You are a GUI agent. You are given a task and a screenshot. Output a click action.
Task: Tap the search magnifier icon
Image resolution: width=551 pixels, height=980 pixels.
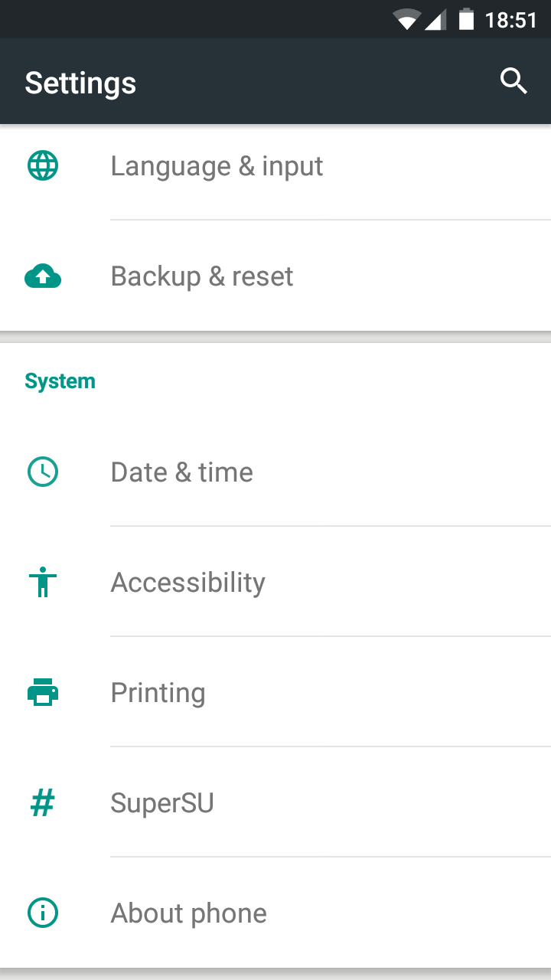click(514, 80)
